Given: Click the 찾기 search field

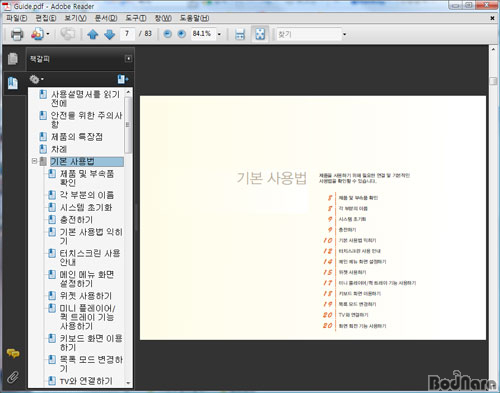Looking at the screenshot, I should click(309, 34).
